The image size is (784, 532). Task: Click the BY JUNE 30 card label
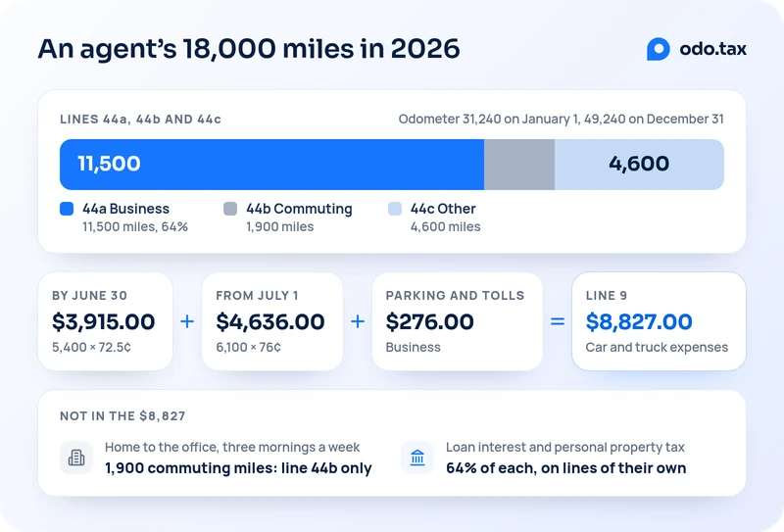point(89,296)
